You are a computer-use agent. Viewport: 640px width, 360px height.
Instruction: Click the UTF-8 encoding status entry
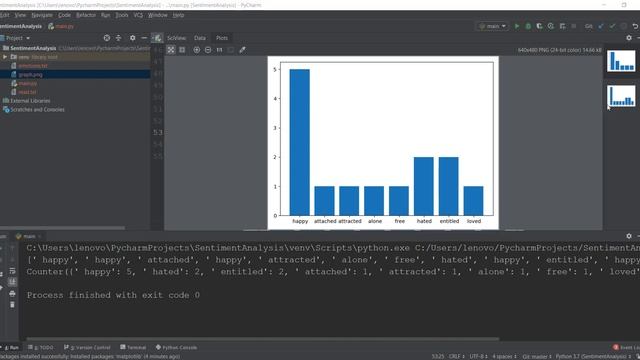coord(478,356)
